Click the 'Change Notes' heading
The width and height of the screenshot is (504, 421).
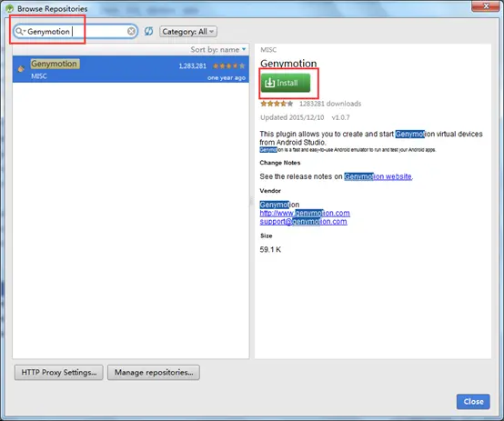coord(280,163)
